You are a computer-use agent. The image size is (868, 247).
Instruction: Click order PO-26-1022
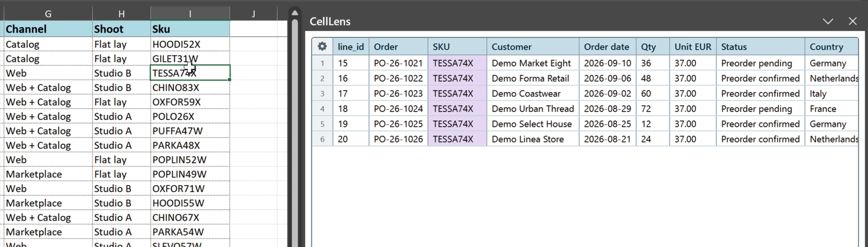[398, 78]
